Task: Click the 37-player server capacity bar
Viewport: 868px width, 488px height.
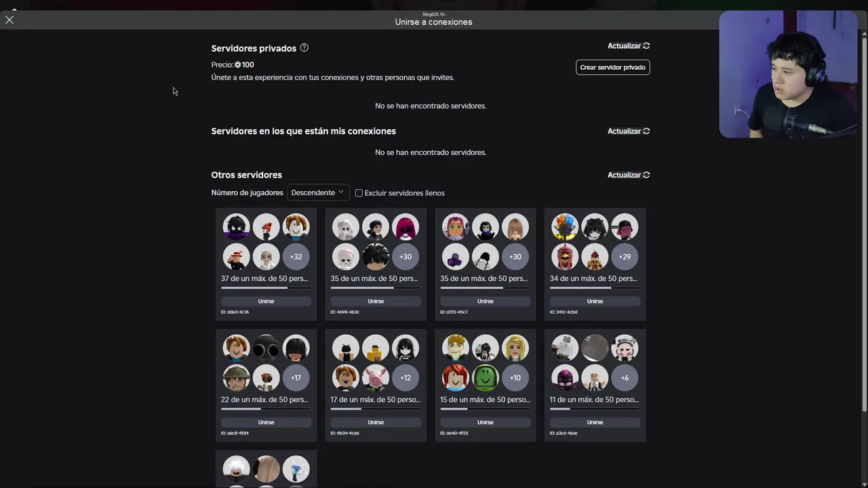Action: (x=266, y=288)
